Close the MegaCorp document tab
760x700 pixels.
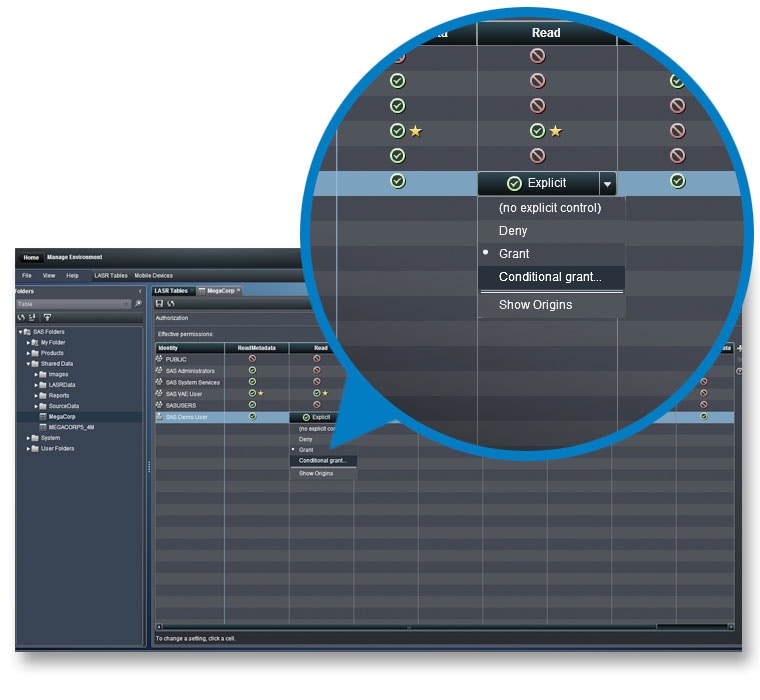point(238,290)
